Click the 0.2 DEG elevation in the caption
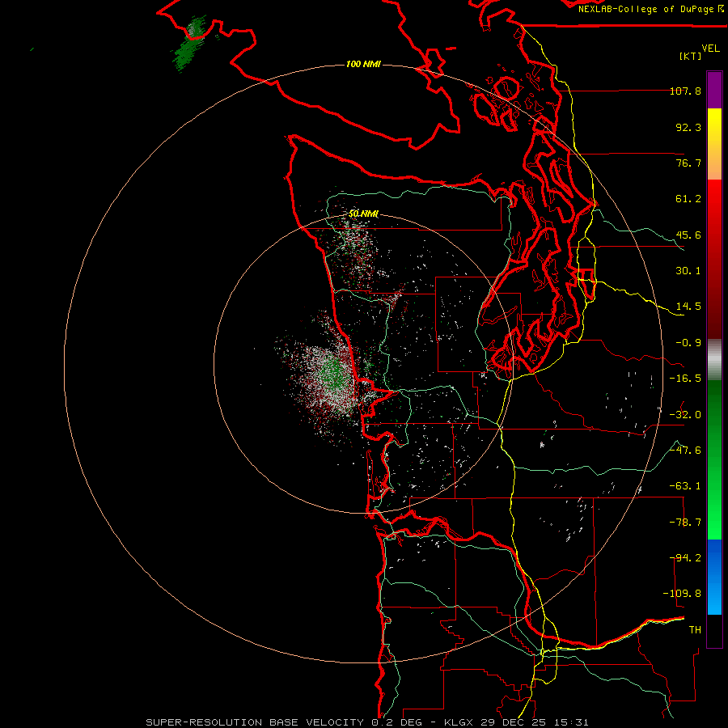The image size is (728, 728). tap(396, 722)
